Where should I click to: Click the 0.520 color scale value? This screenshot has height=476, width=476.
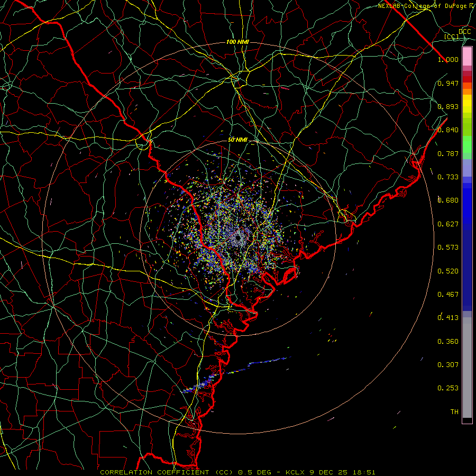[448, 271]
